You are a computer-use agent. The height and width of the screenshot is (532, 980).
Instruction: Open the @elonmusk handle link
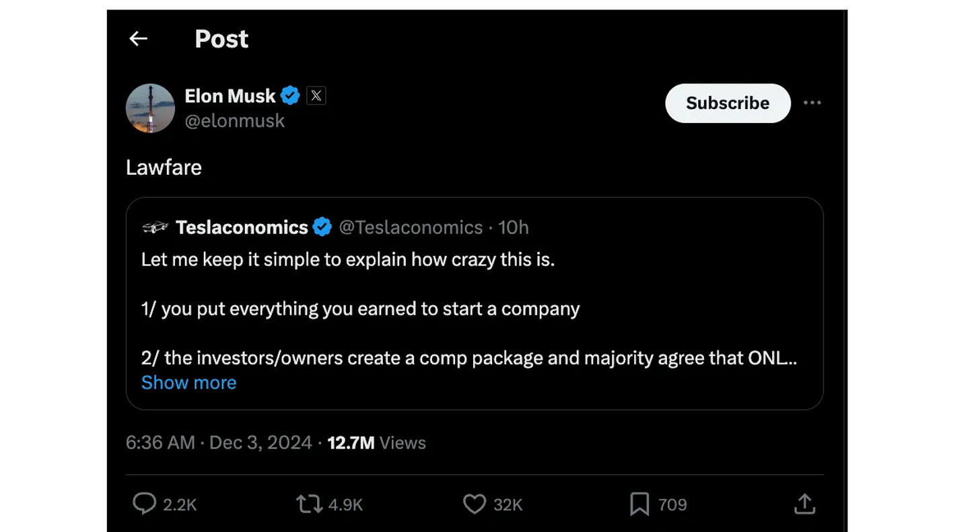(235, 121)
